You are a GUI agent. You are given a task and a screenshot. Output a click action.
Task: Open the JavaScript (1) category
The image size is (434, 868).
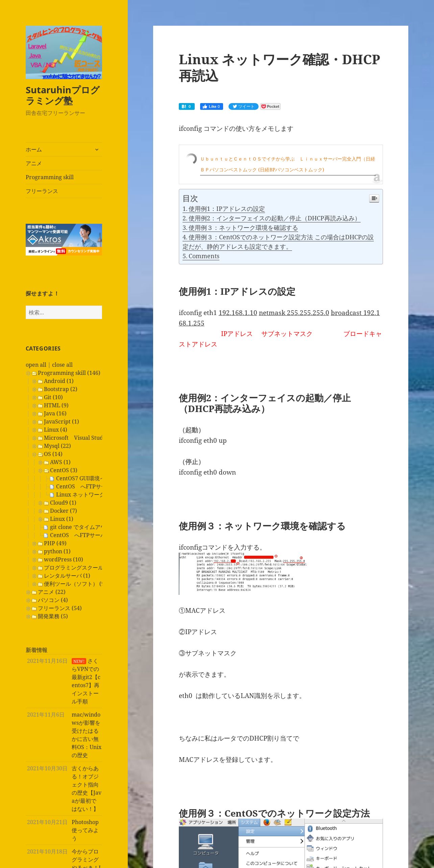click(x=61, y=421)
